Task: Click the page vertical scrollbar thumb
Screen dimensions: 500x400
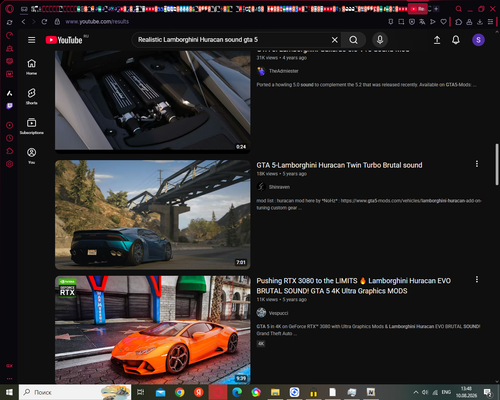Action: (497, 164)
